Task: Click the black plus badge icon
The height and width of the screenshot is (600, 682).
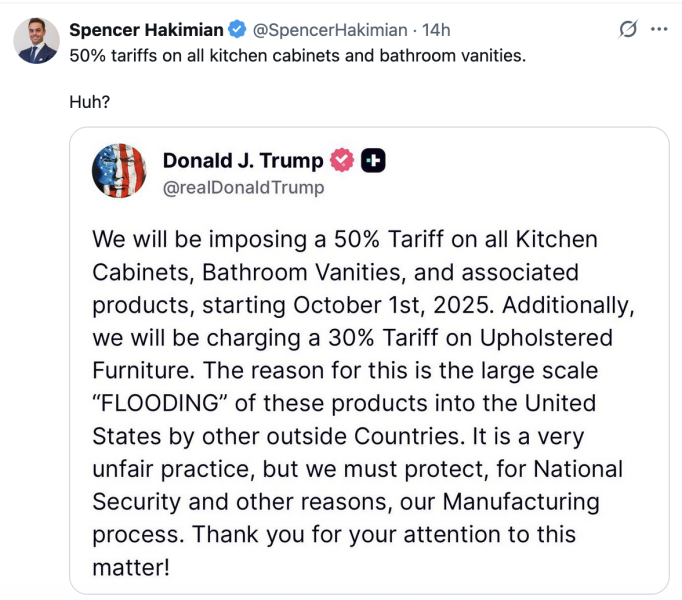Action: pyautogui.click(x=373, y=160)
